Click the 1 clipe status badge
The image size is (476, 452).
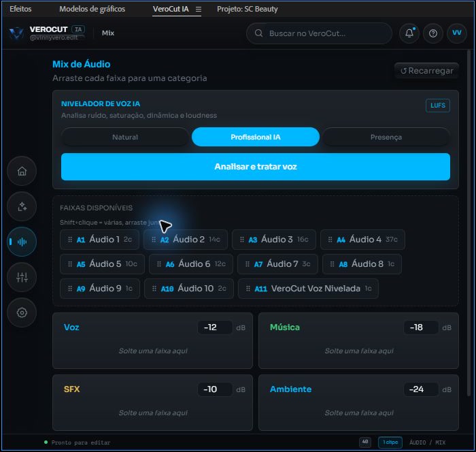click(390, 442)
